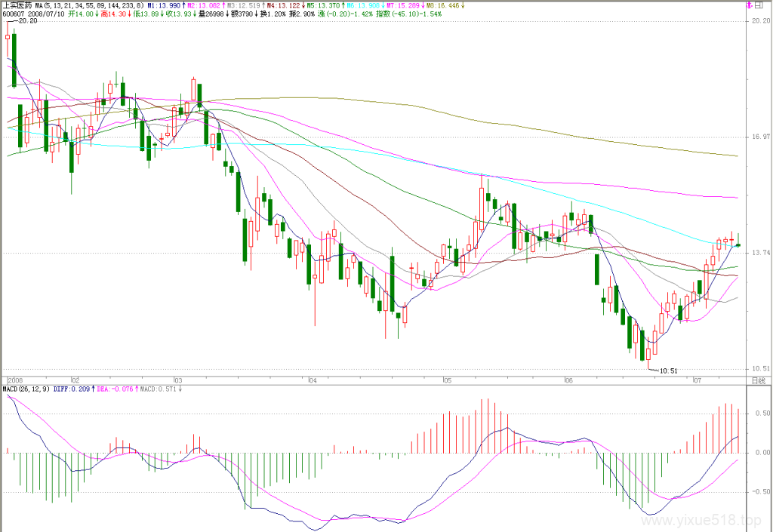This screenshot has width=773, height=532.
Task: Select the 指数(-45.10)-1.54% index readout
Action: (x=408, y=14)
